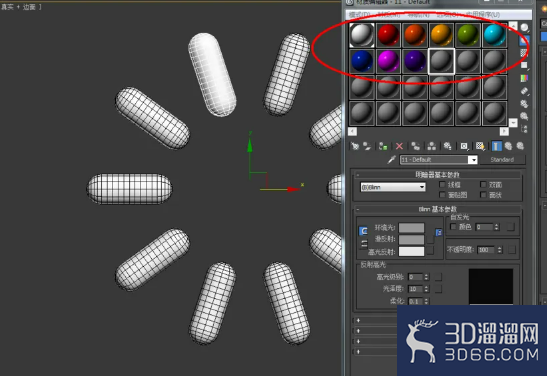547x376 pixels.
Task: Open the 11 - Default material name dropdown
Action: [x=473, y=160]
